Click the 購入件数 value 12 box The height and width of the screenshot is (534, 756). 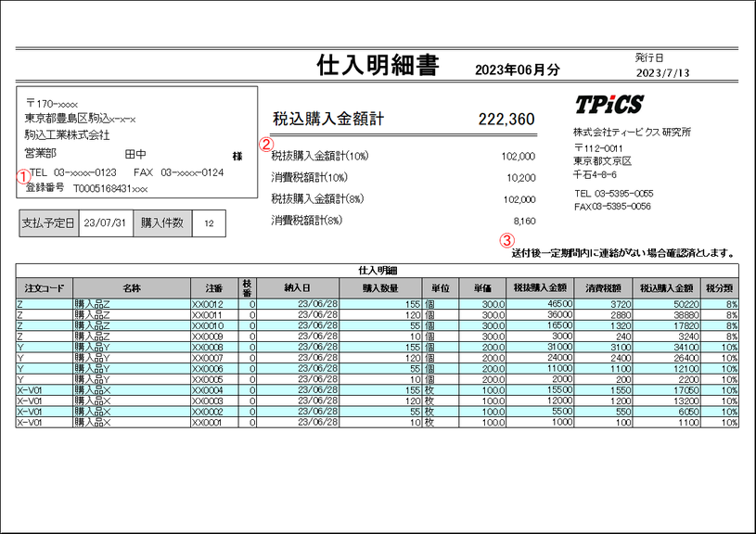tap(209, 223)
